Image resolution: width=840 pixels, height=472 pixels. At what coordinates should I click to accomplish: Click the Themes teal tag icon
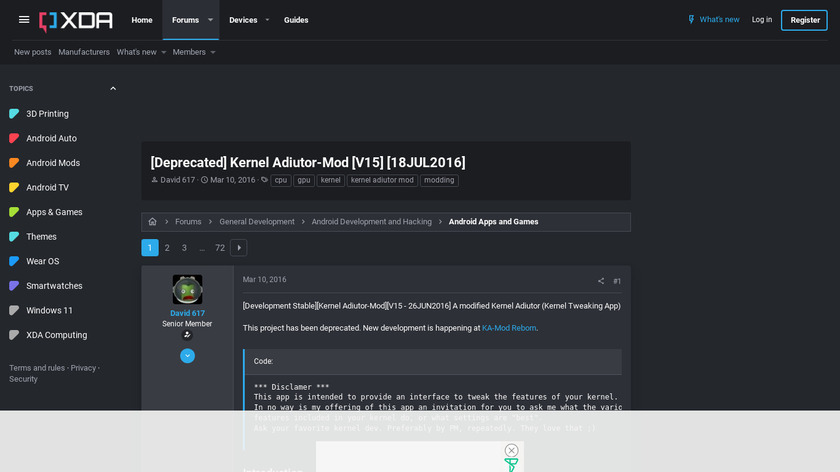coord(14,236)
